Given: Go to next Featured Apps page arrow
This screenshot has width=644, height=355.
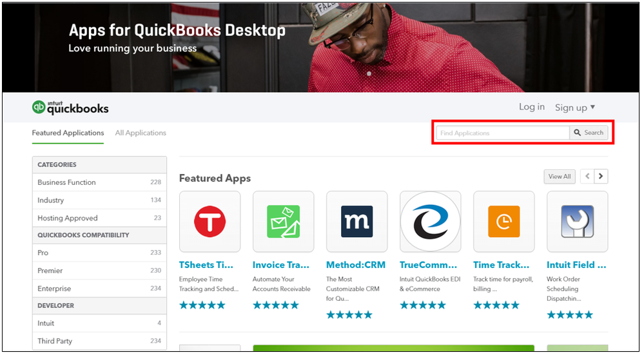Looking at the screenshot, I should point(601,177).
